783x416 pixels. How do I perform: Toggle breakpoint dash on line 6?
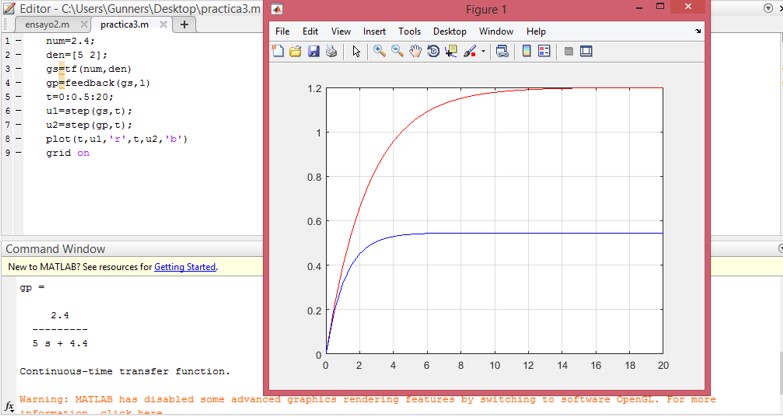tap(18, 111)
